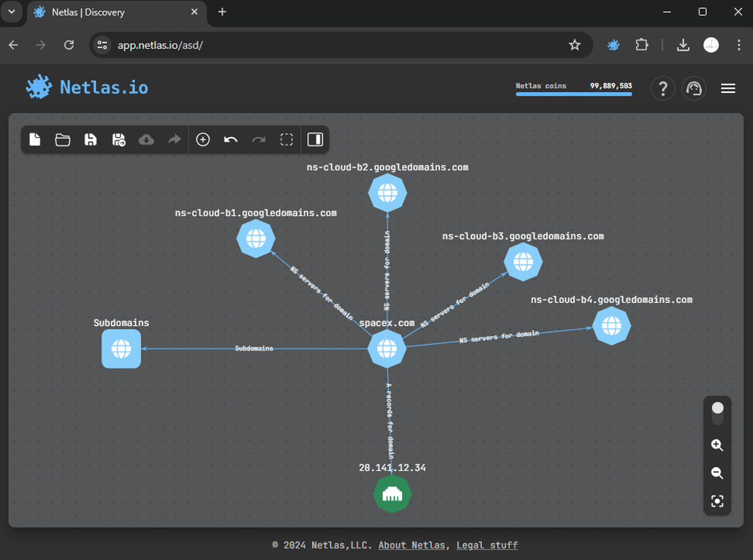Screen dimensions: 753x560
Task: Open a saved graph using the folder icon
Action: coord(62,139)
